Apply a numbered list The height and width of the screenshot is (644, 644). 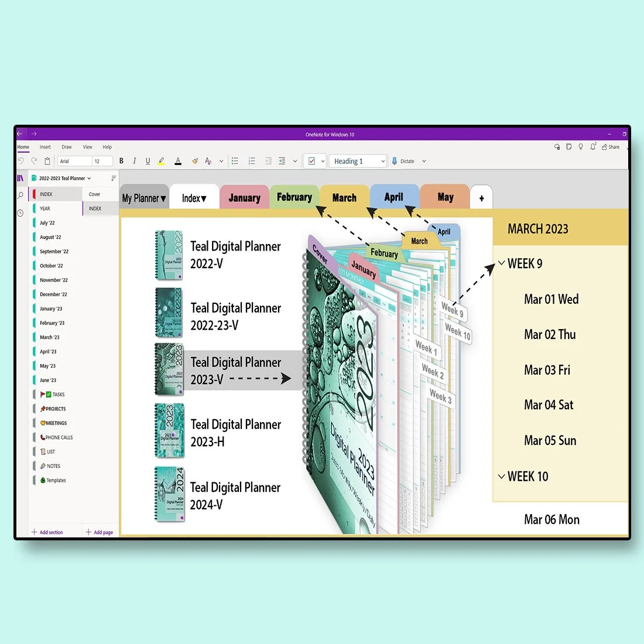pyautogui.click(x=251, y=161)
